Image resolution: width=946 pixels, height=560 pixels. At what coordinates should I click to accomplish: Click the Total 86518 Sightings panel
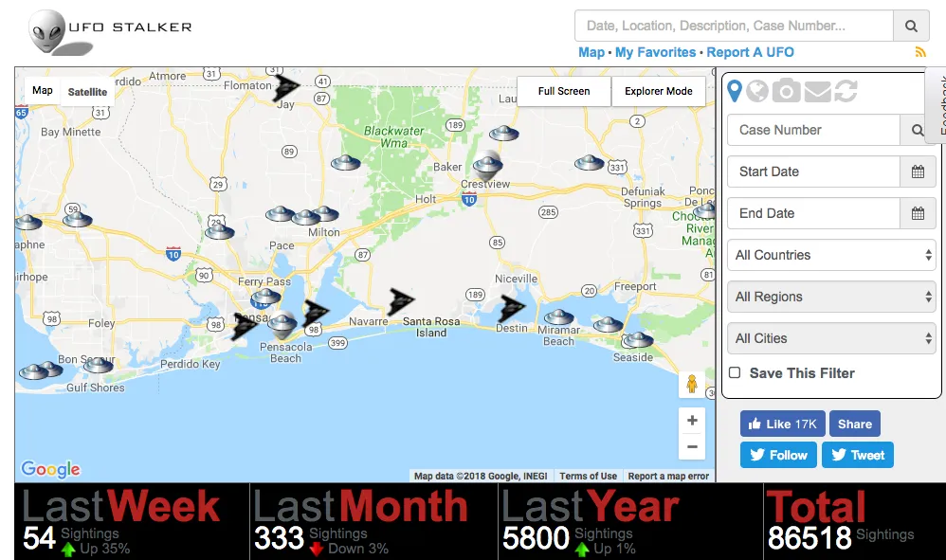[854, 522]
